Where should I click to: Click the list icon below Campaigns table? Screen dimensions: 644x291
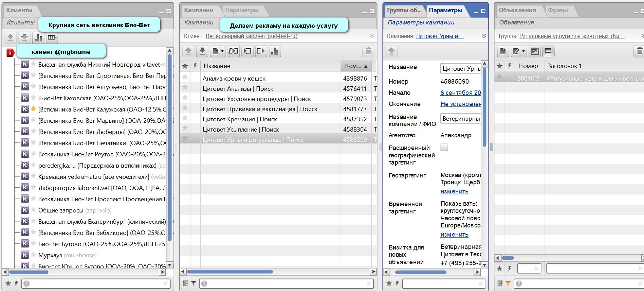click(185, 283)
